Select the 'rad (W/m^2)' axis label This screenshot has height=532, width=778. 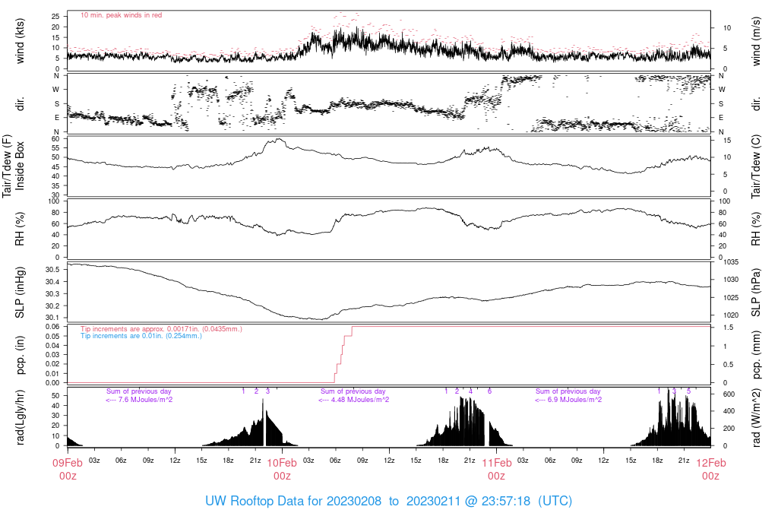[756, 418]
